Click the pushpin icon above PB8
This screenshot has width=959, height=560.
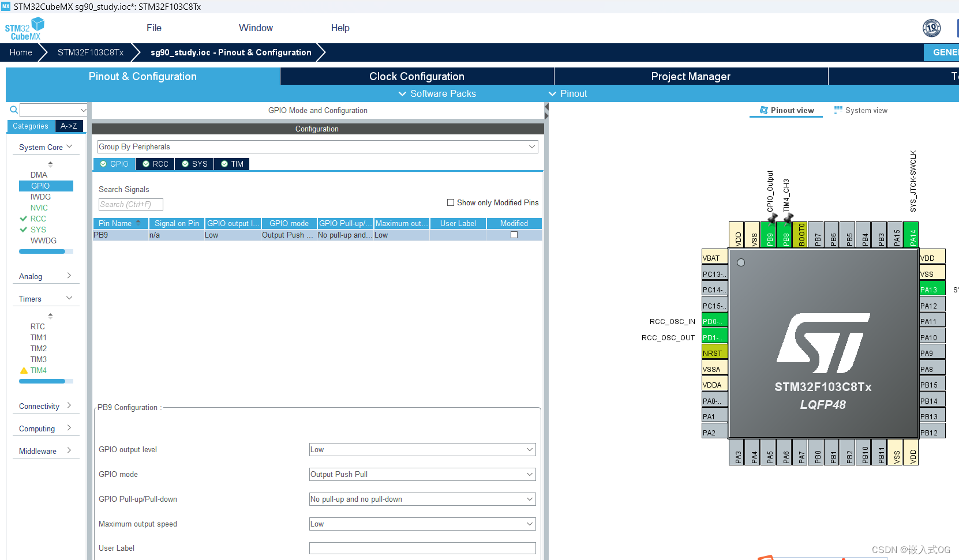[788, 218]
